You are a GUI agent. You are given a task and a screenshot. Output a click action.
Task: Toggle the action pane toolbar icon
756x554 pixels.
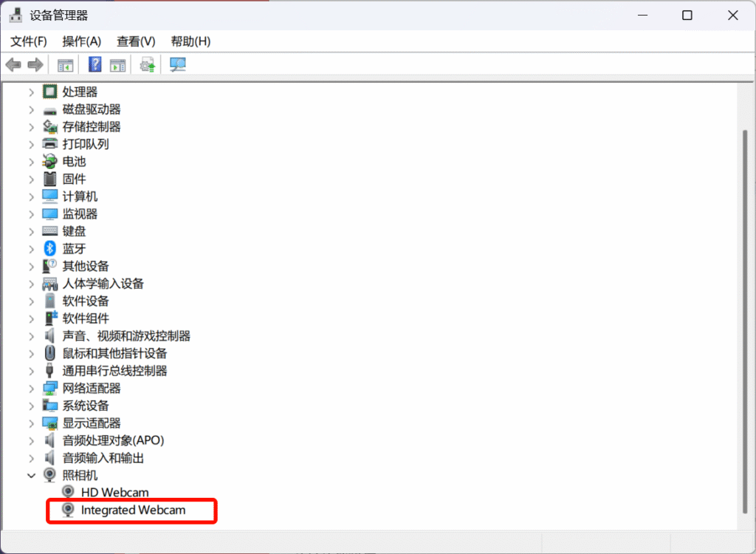click(117, 65)
